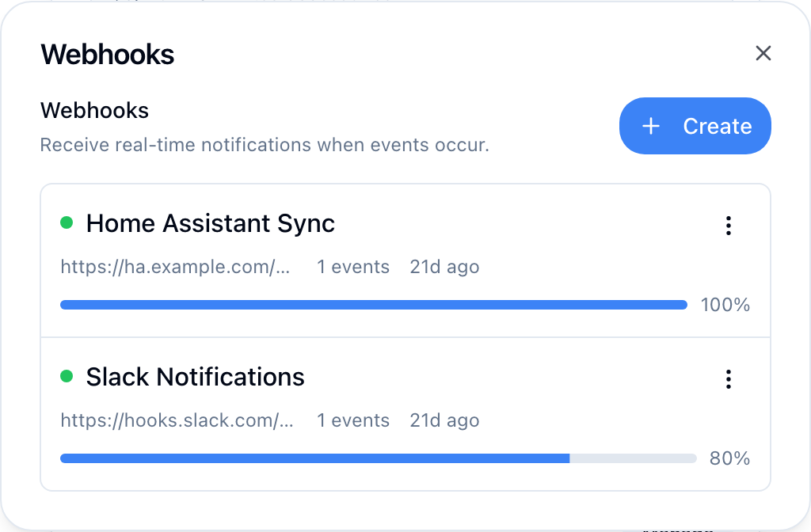
Task: Expand details for the Slack Notifications webhook
Action: pos(195,377)
